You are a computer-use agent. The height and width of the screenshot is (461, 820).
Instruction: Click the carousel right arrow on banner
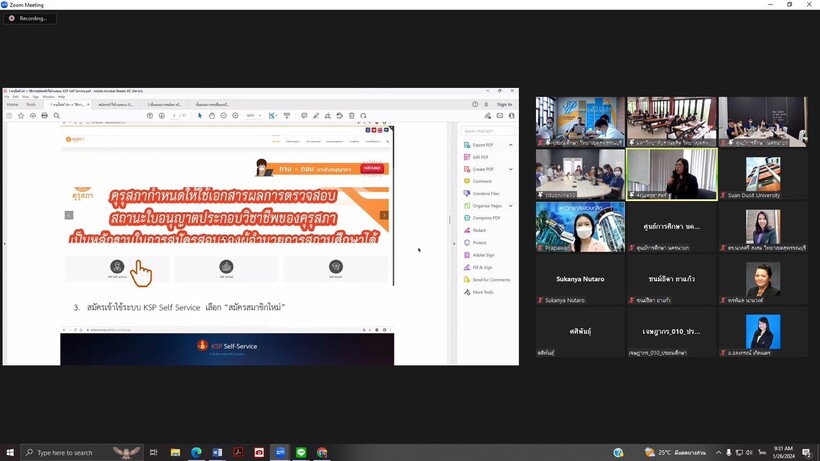click(384, 215)
